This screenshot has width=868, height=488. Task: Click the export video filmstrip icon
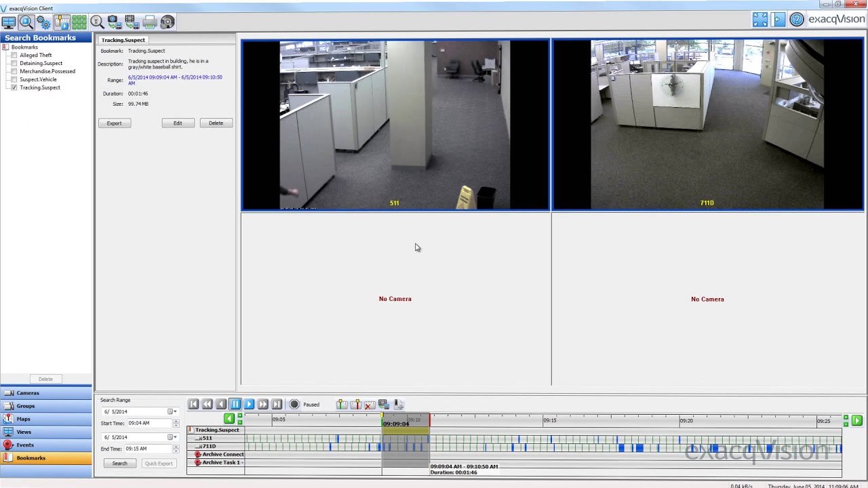[132, 22]
